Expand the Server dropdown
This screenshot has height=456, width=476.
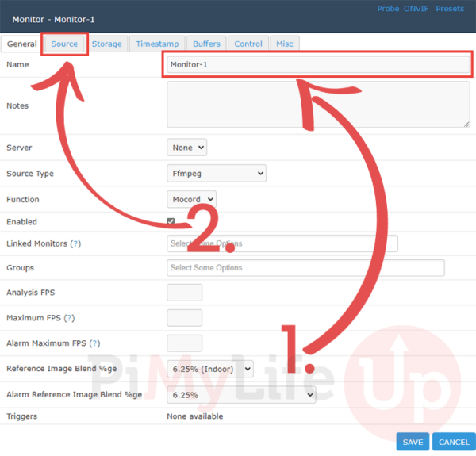tap(187, 148)
